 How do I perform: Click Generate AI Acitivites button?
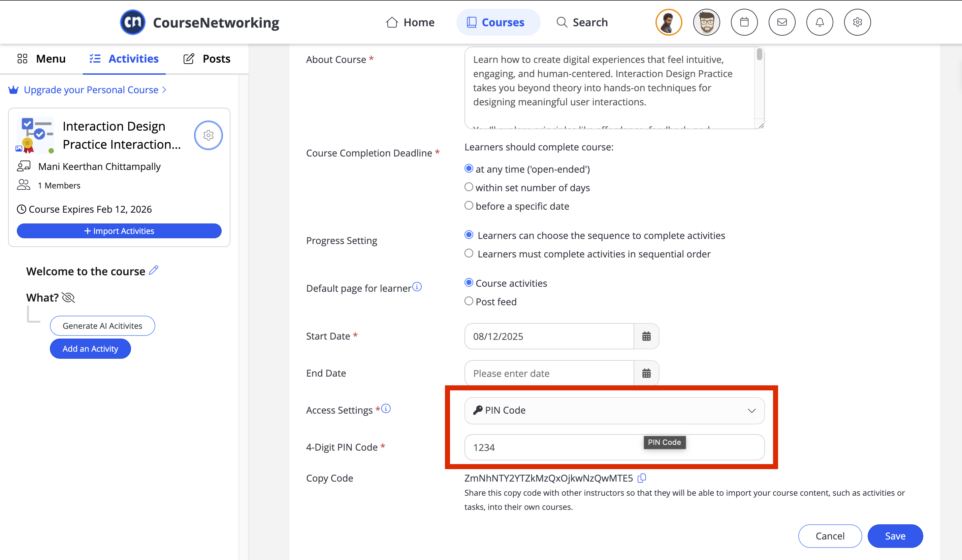coord(102,326)
